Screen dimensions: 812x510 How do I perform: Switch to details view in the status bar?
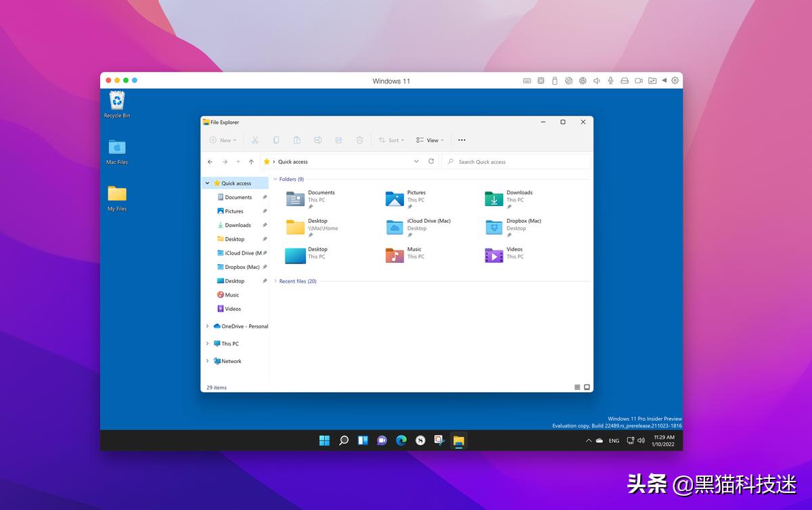coord(577,386)
